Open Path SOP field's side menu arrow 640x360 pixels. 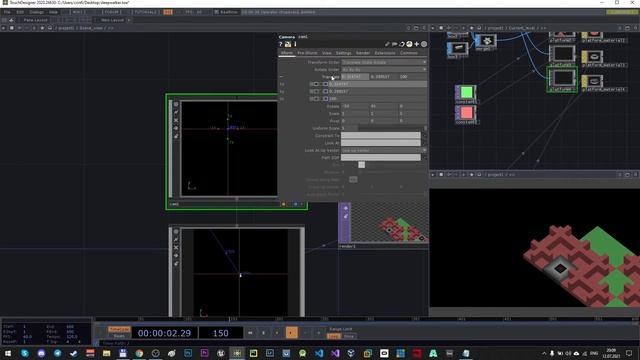point(424,158)
